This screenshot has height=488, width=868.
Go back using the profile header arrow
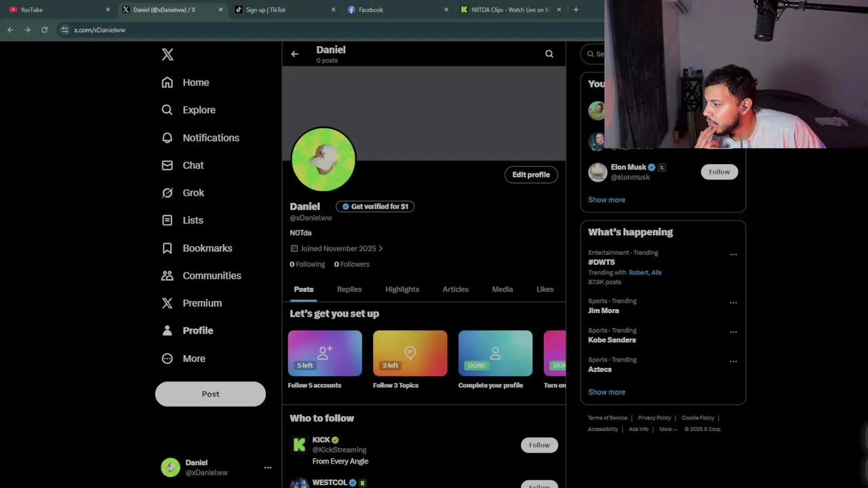(x=294, y=54)
